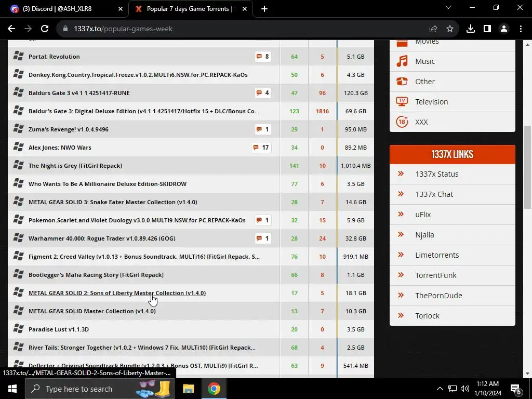This screenshot has height=399, width=532.
Task: Click the 120.3 GB size cell
Action: [x=355, y=93]
